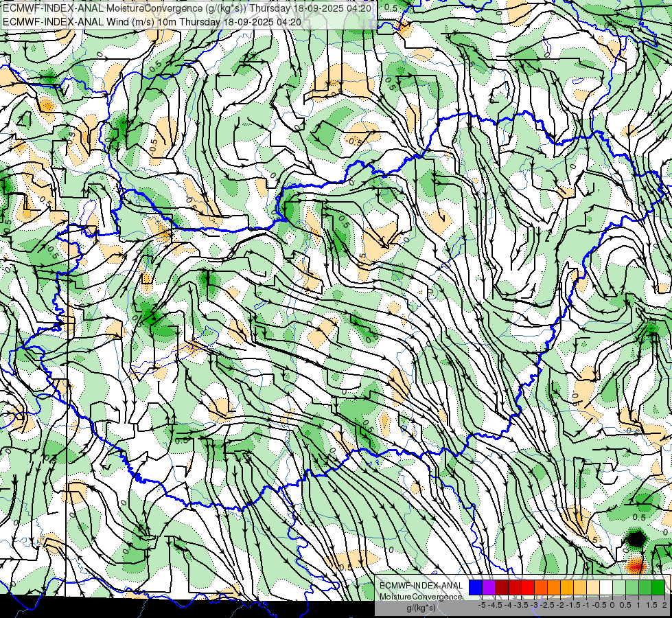Click the red-orange hotspot below the black blob
Screen dimensions: 672x618
[x=636, y=566]
